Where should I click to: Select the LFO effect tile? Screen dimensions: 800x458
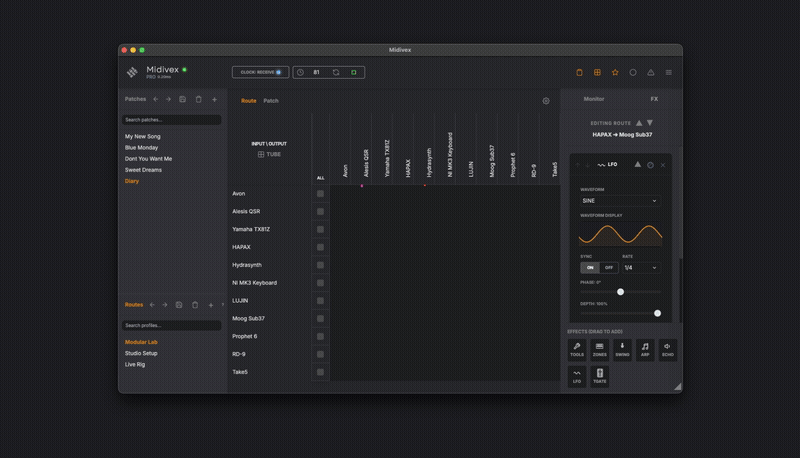click(x=577, y=376)
